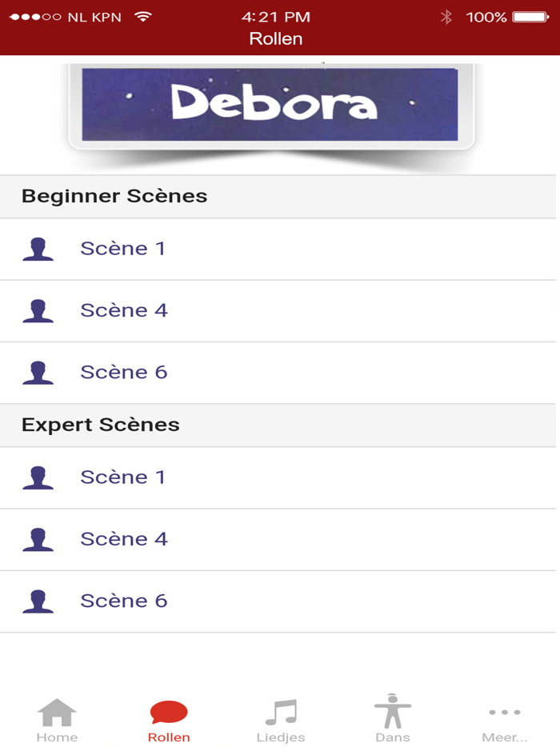Tap the Dans figure icon
560x747 pixels.
tap(393, 711)
